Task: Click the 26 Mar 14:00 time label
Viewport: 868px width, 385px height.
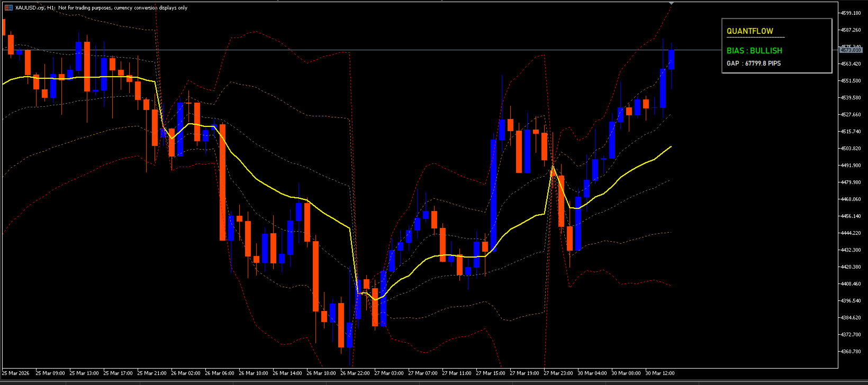Action: pyautogui.click(x=287, y=373)
